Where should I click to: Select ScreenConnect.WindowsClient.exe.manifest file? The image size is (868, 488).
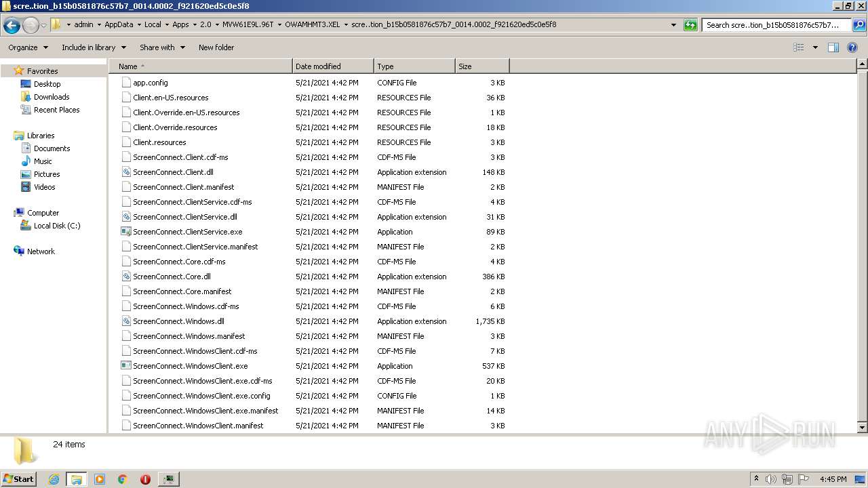point(205,411)
